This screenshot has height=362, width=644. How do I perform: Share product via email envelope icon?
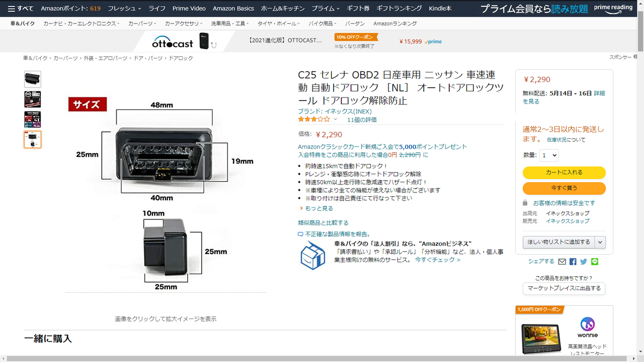[x=562, y=262]
